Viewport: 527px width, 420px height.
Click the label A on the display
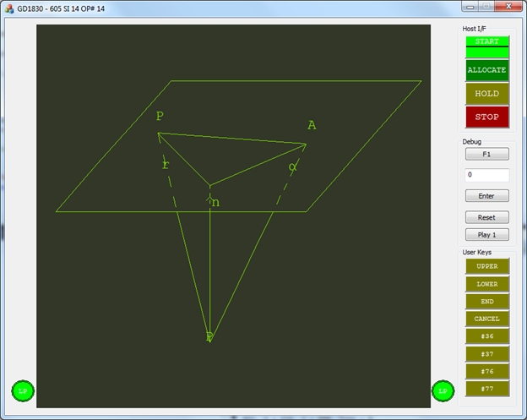tap(312, 125)
